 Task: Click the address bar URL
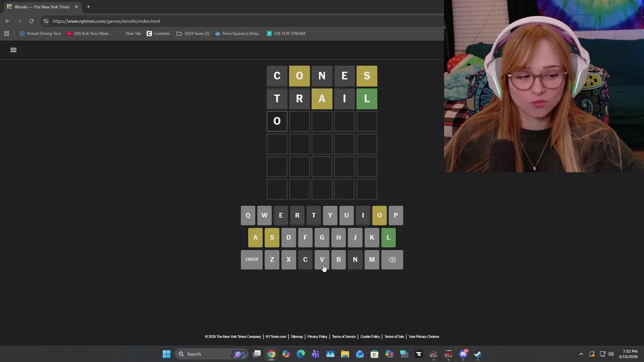coord(106,21)
